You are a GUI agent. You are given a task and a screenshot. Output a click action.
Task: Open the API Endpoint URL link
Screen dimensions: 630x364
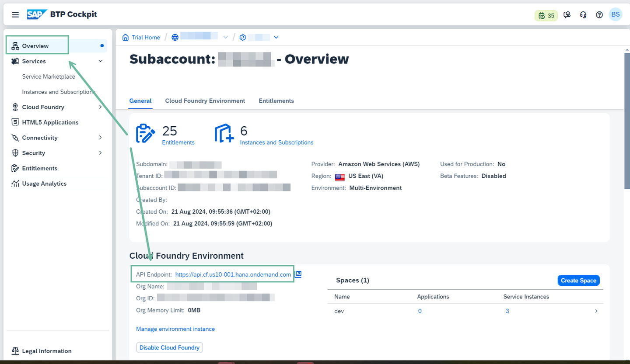point(233,275)
